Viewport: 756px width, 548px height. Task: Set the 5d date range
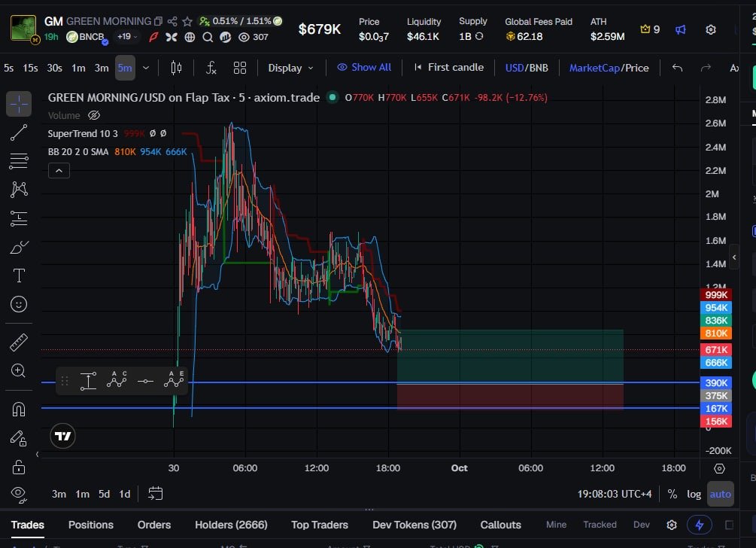click(104, 494)
